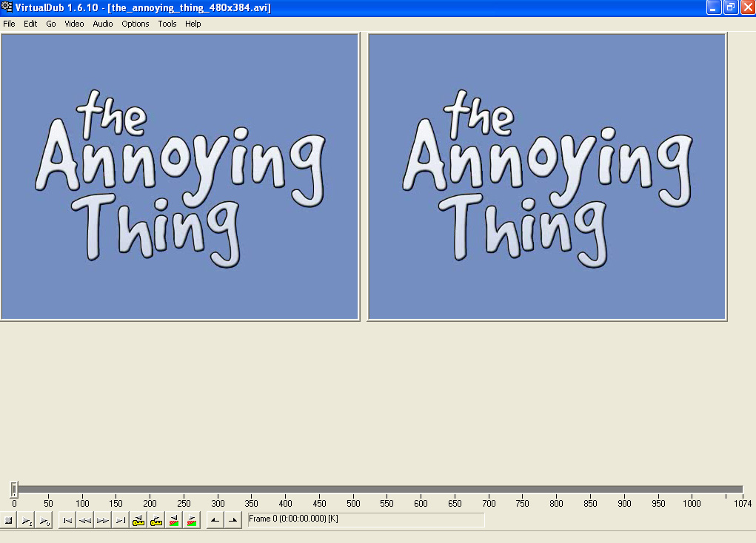Play the input video preview

click(x=27, y=520)
